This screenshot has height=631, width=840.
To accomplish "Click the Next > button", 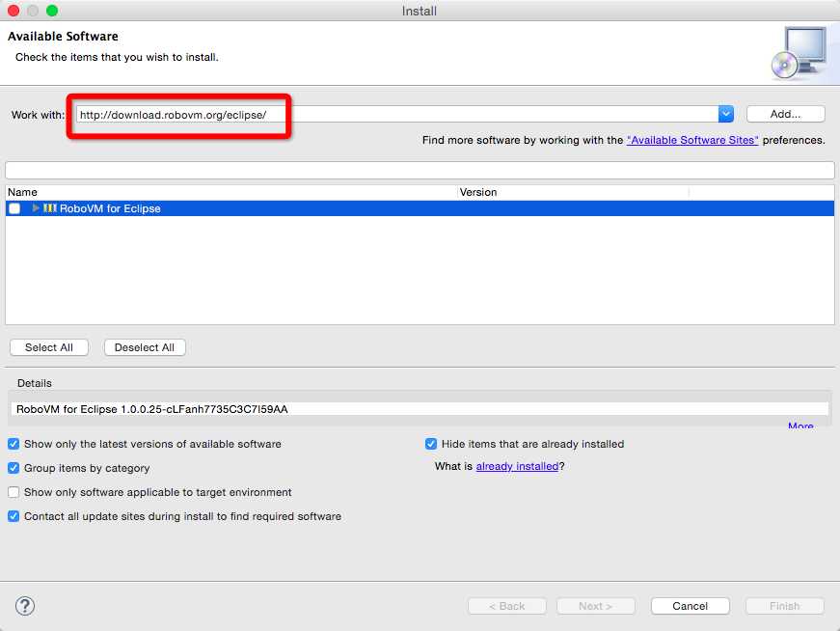I will click(596, 606).
